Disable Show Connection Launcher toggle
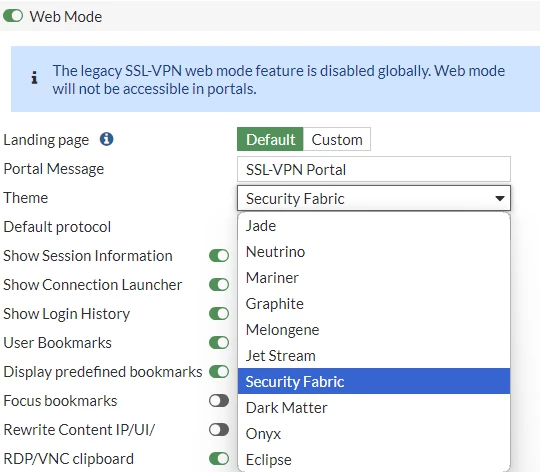Image resolution: width=540 pixels, height=472 pixels. coord(219,285)
